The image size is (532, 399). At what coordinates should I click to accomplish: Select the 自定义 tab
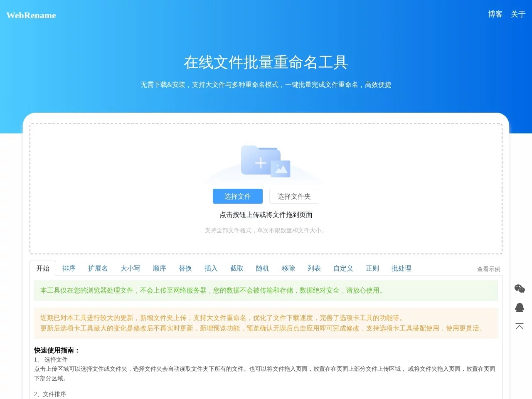[x=343, y=268]
